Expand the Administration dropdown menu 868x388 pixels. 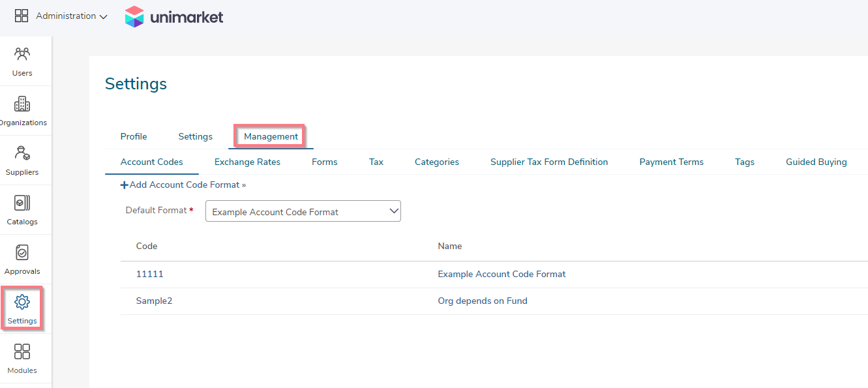coord(72,16)
